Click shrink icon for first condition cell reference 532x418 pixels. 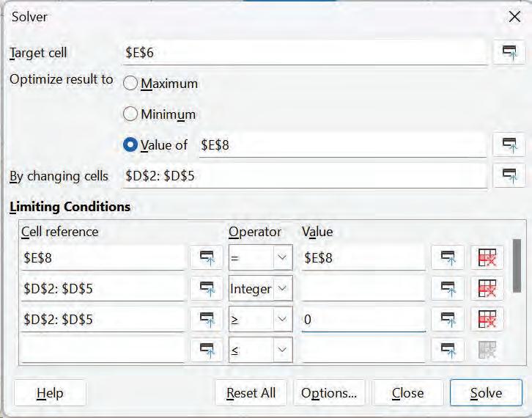[x=206, y=257]
